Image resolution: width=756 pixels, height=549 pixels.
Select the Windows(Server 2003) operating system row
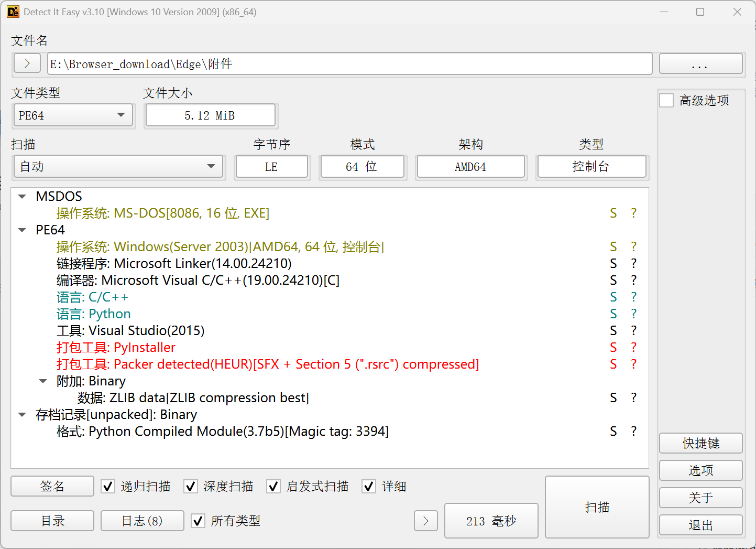pyautogui.click(x=330, y=247)
